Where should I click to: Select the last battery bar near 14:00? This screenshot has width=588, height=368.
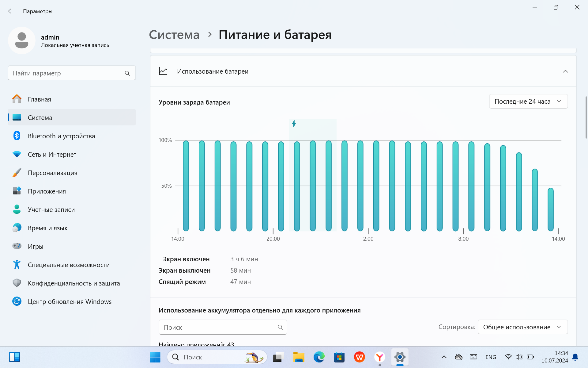point(550,209)
